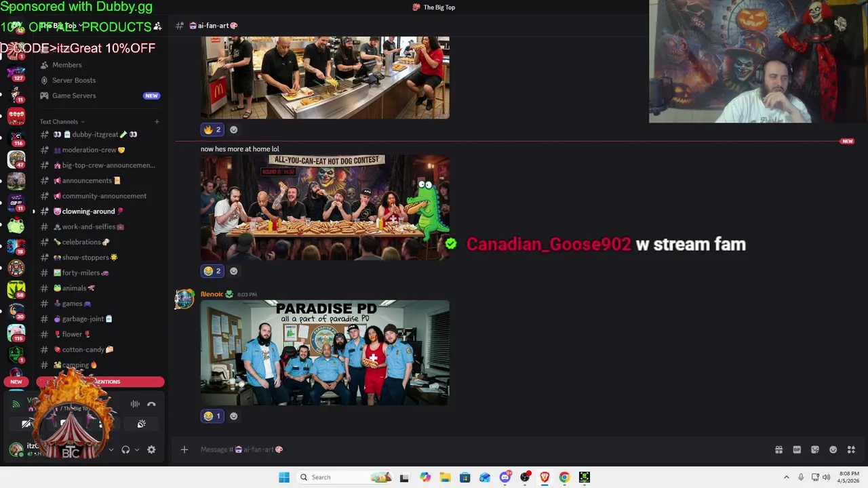Screen dimensions: 868x488
Task: Open Discord from the Windows taskbar
Action: pos(505,477)
